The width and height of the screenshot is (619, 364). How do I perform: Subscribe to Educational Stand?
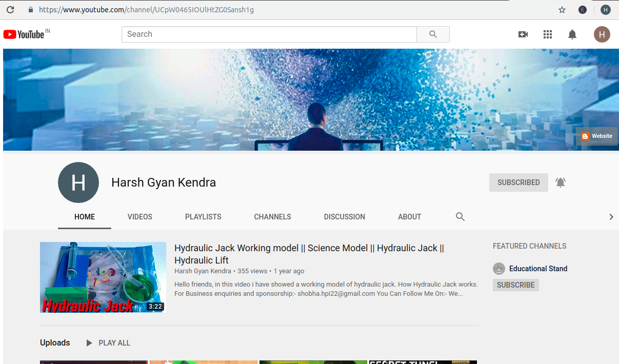coord(516,285)
